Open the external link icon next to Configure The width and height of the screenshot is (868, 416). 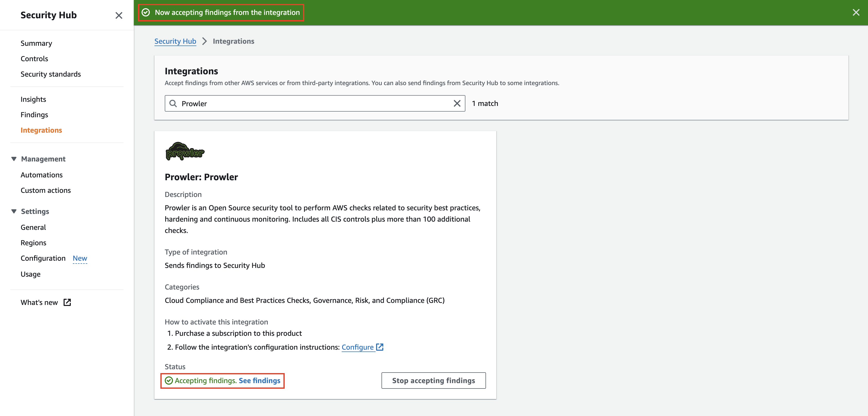[x=380, y=347]
